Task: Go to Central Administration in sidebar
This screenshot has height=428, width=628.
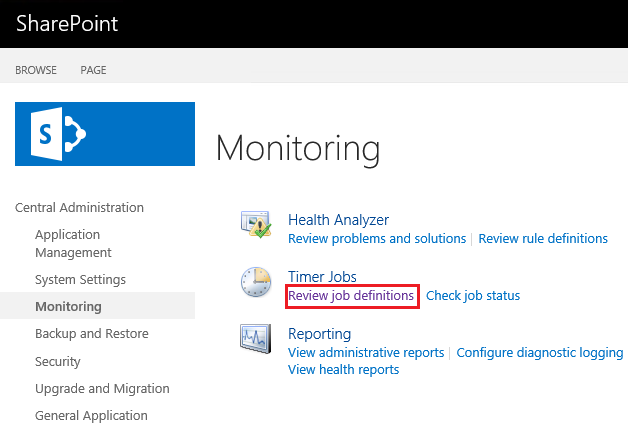Action: point(79,207)
